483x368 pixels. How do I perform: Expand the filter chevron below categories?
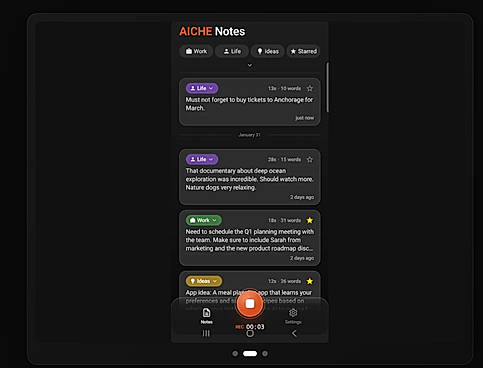coord(250,65)
